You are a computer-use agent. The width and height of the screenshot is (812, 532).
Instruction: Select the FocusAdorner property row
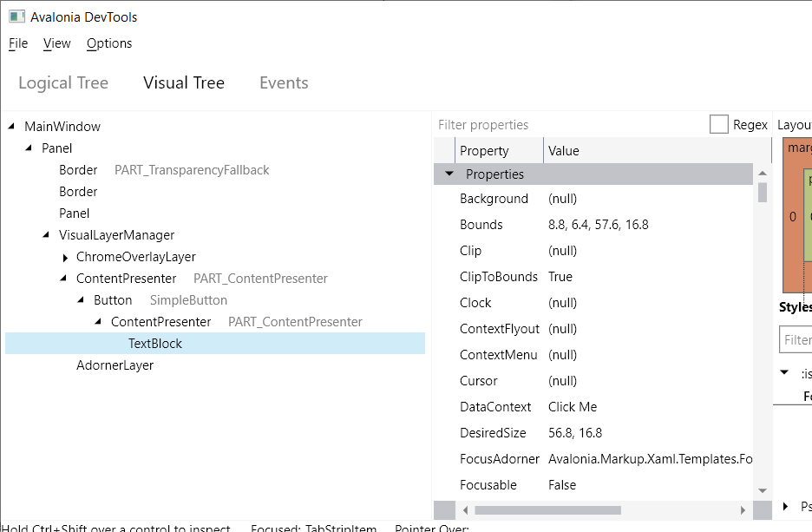[593, 459]
